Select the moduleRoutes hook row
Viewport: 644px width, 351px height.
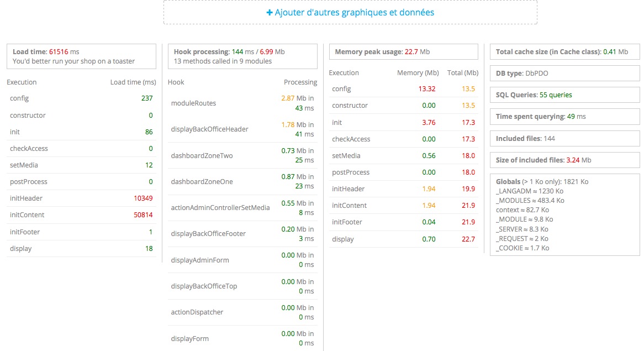(x=242, y=103)
